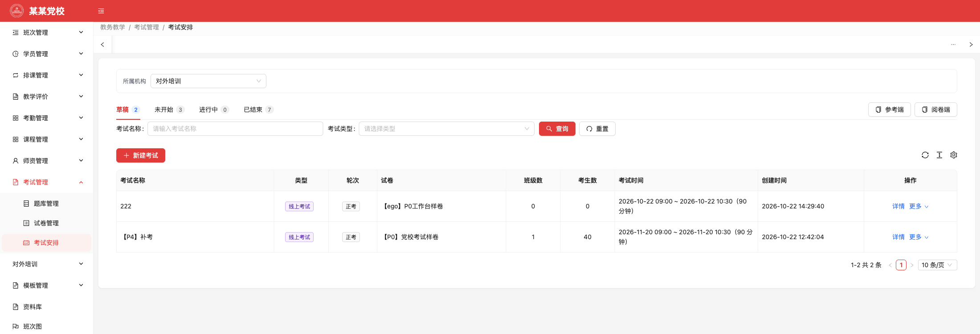Open the tab bar more options ellipsis

[953, 45]
